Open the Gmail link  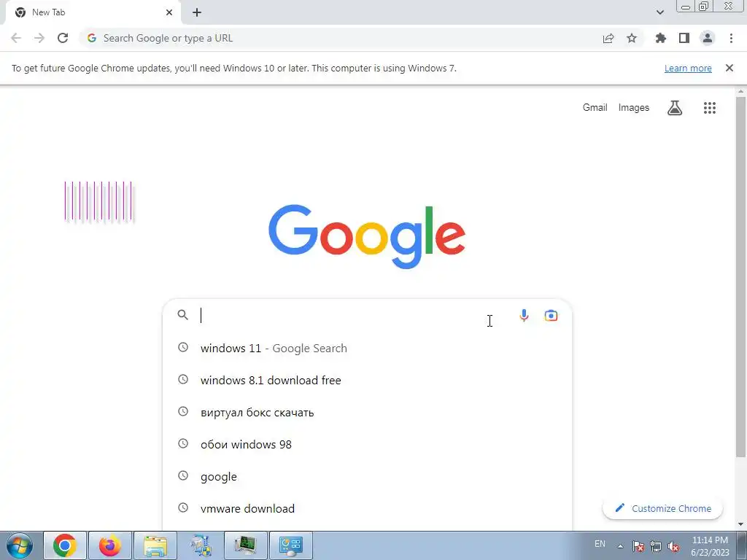coord(595,108)
